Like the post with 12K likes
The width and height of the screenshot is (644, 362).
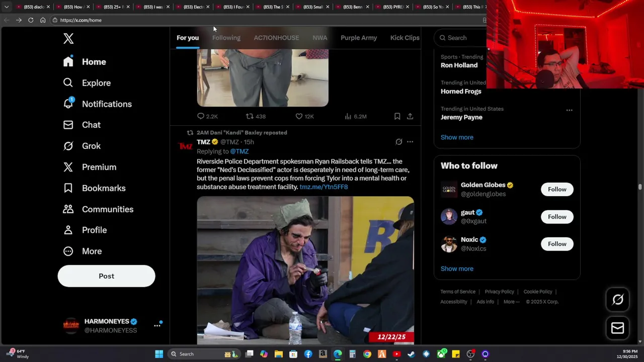299,116
